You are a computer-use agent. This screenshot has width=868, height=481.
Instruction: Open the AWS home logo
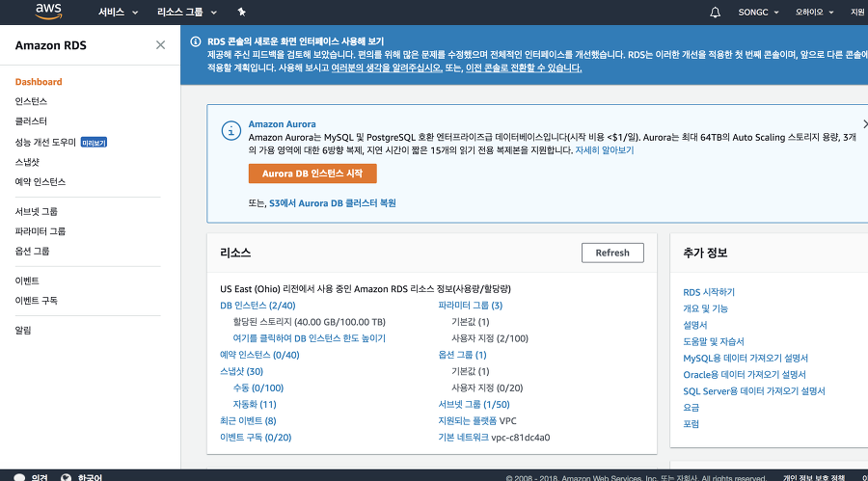coord(49,12)
